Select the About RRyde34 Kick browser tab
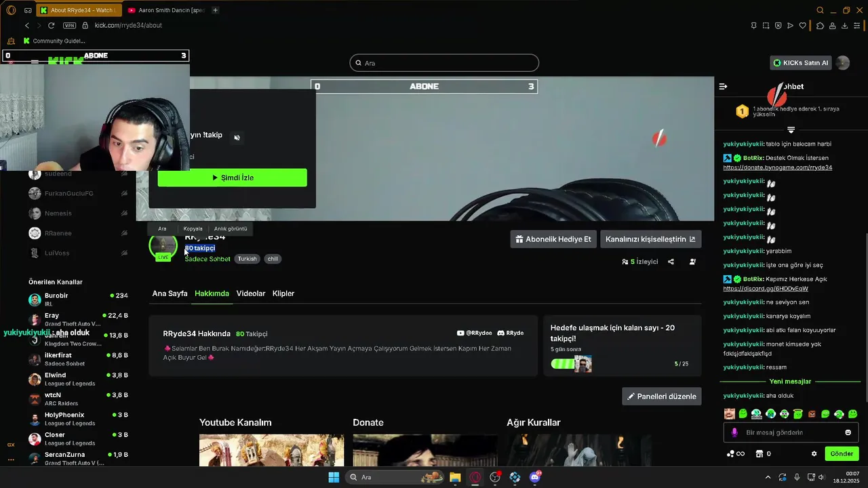868x488 pixels. point(78,10)
